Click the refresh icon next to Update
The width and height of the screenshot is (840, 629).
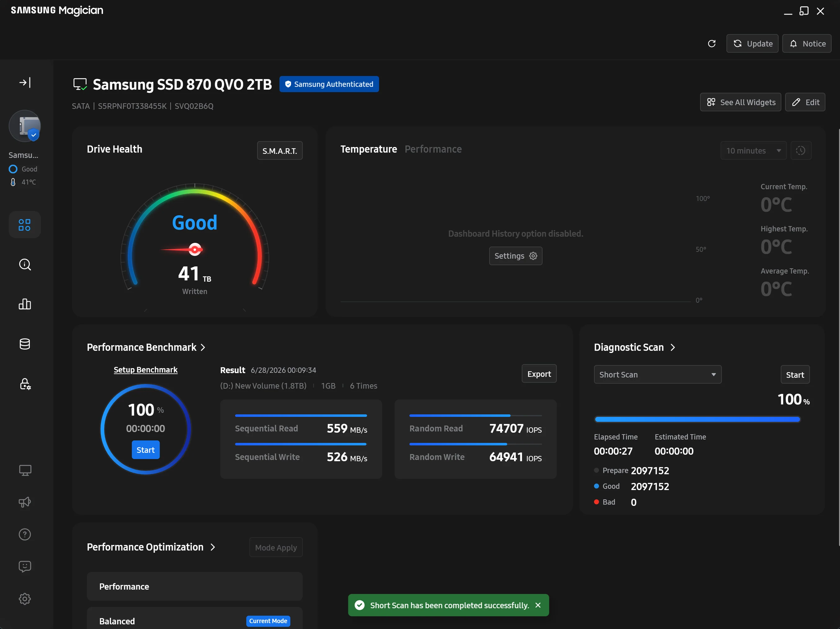click(x=712, y=44)
